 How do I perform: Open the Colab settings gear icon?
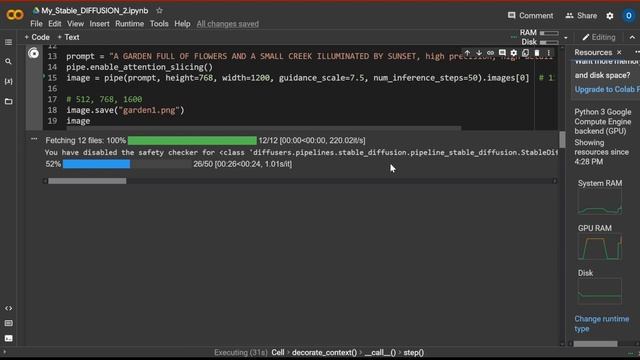click(610, 16)
